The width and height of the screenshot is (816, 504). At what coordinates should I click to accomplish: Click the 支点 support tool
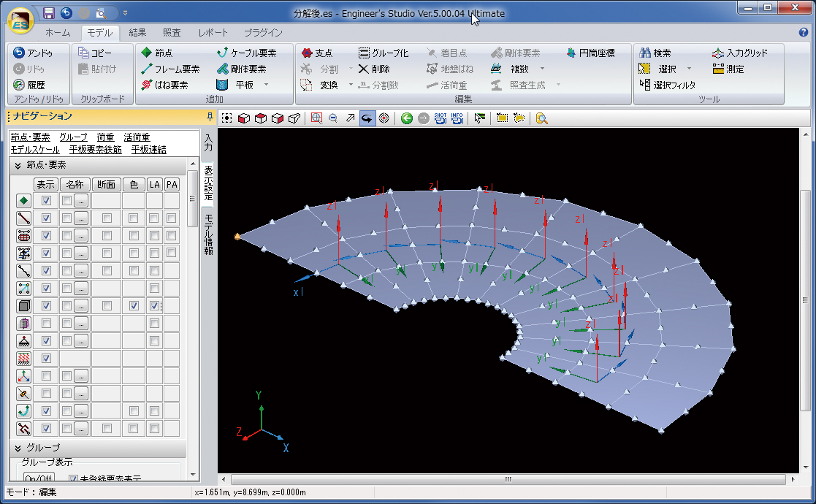[317, 53]
